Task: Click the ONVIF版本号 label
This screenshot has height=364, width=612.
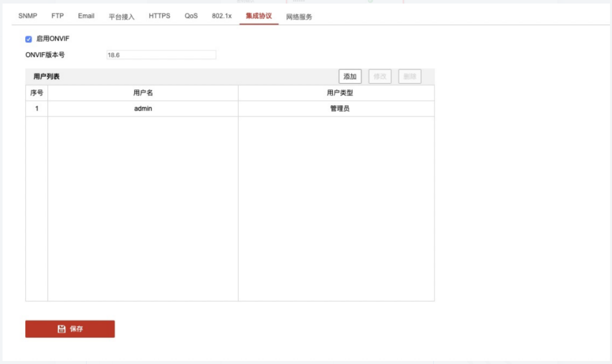Action: [45, 55]
